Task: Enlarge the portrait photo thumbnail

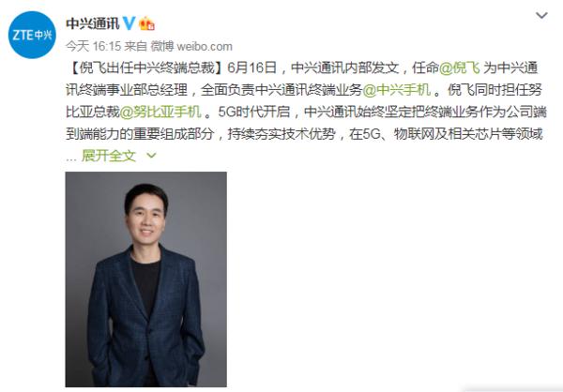Action: tap(145, 279)
